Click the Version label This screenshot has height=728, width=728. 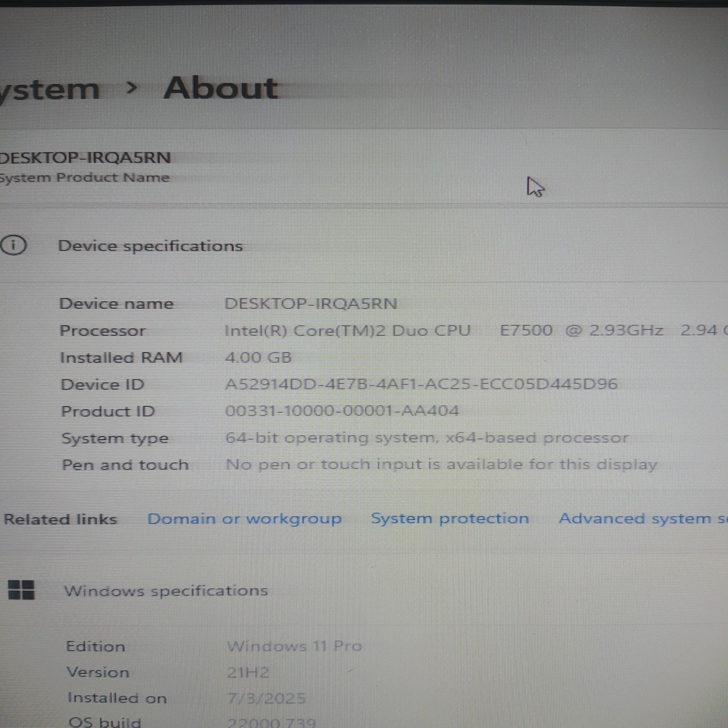point(98,673)
